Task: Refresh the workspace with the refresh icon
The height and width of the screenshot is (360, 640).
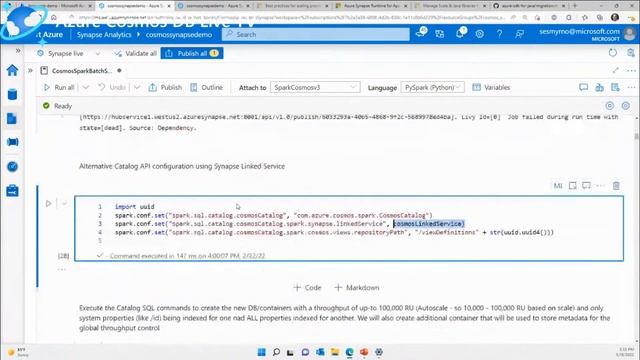Action: coord(613,53)
